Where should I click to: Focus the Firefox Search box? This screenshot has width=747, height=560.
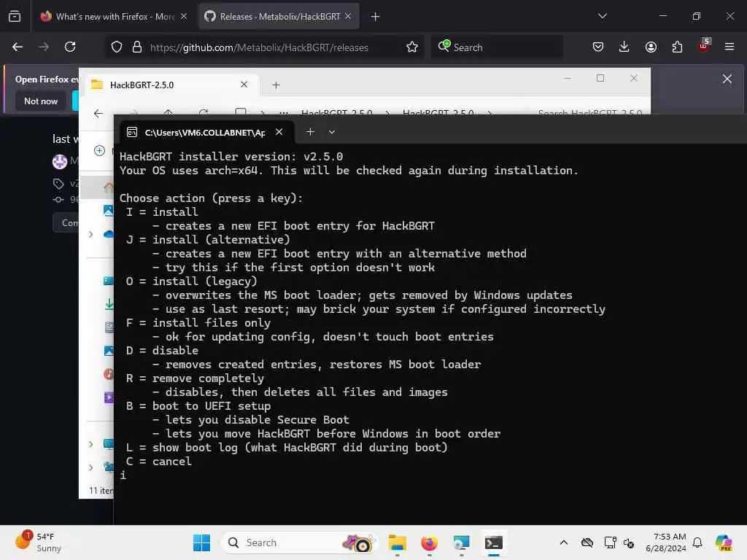point(497,47)
